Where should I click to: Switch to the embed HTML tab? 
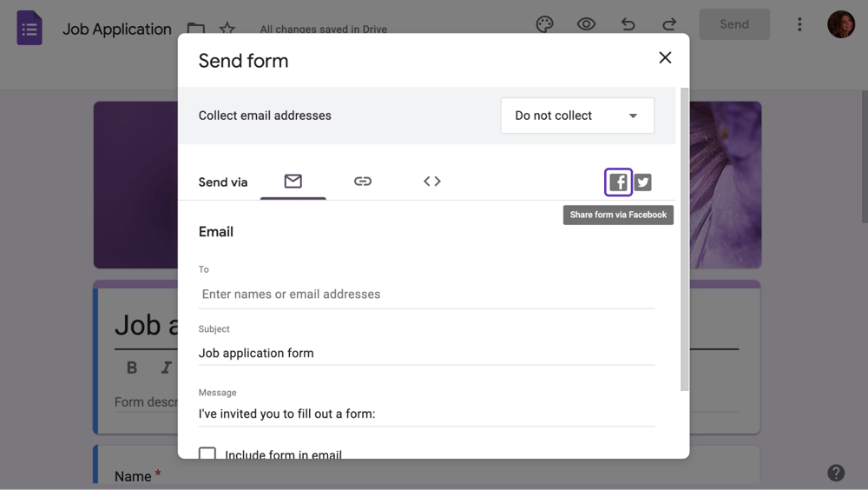pos(432,182)
